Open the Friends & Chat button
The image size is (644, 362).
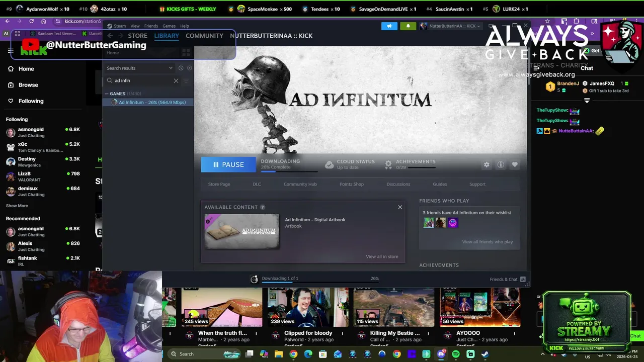point(508,279)
